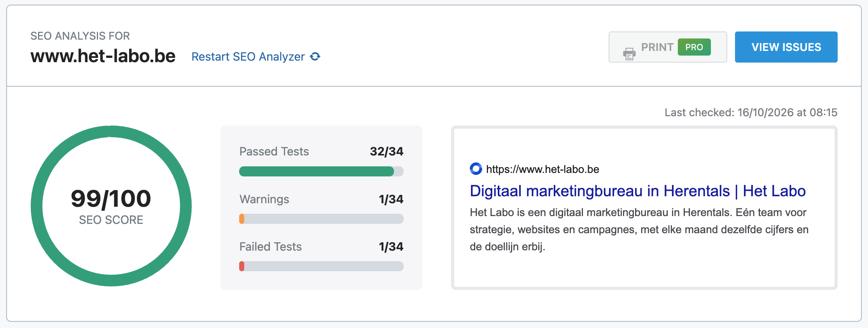Click the Last checked timestamp
The image size is (868, 328).
pos(751,113)
